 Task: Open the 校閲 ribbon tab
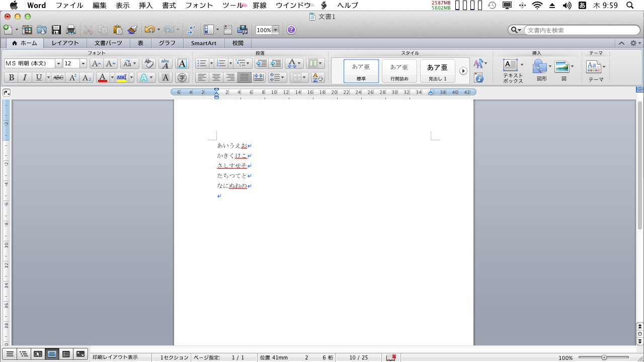click(x=238, y=43)
